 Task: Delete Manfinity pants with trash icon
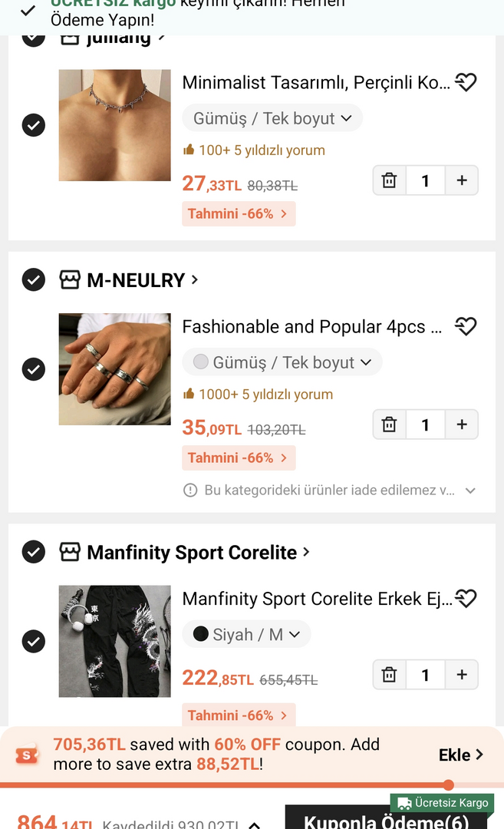coord(390,675)
